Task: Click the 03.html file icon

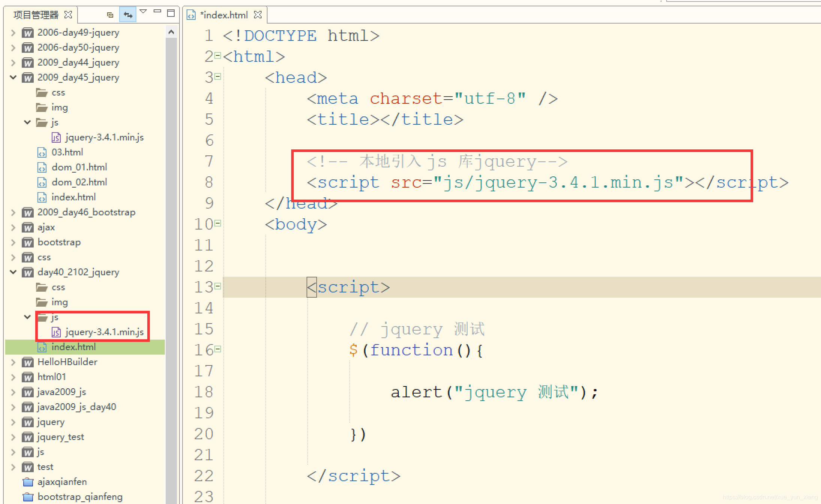Action: tap(42, 152)
